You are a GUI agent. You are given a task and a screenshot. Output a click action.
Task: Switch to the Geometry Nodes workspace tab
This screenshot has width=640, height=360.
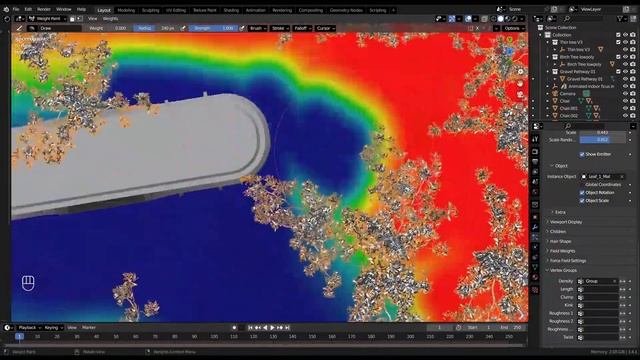pyautogui.click(x=346, y=10)
